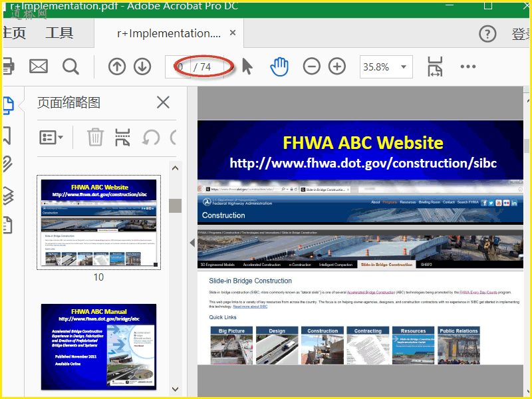
Task: Choose the Selection arrow tool
Action: (247, 66)
